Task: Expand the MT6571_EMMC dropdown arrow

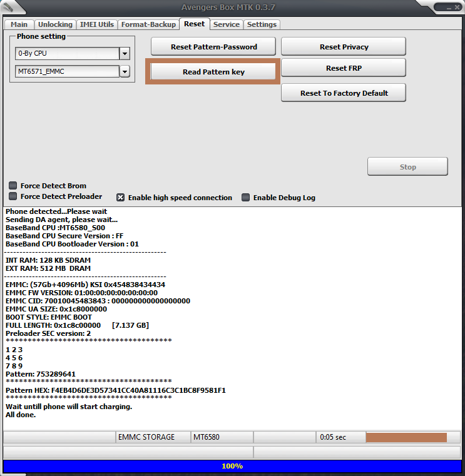Action: pos(125,72)
